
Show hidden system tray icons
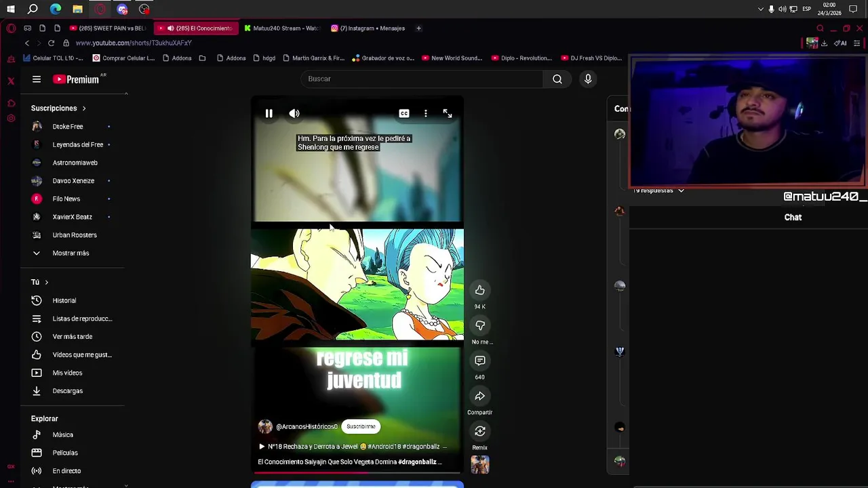pyautogui.click(x=760, y=9)
